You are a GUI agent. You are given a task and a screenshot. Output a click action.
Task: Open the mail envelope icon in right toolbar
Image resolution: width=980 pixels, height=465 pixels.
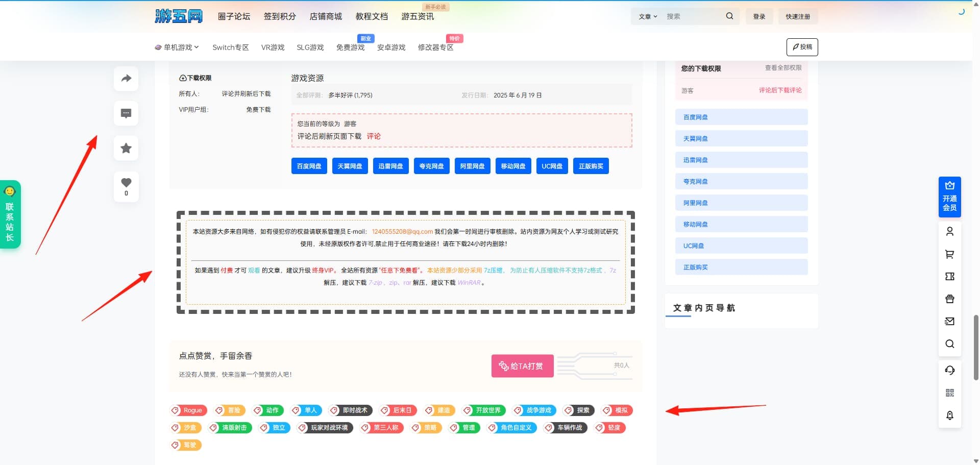click(x=949, y=321)
